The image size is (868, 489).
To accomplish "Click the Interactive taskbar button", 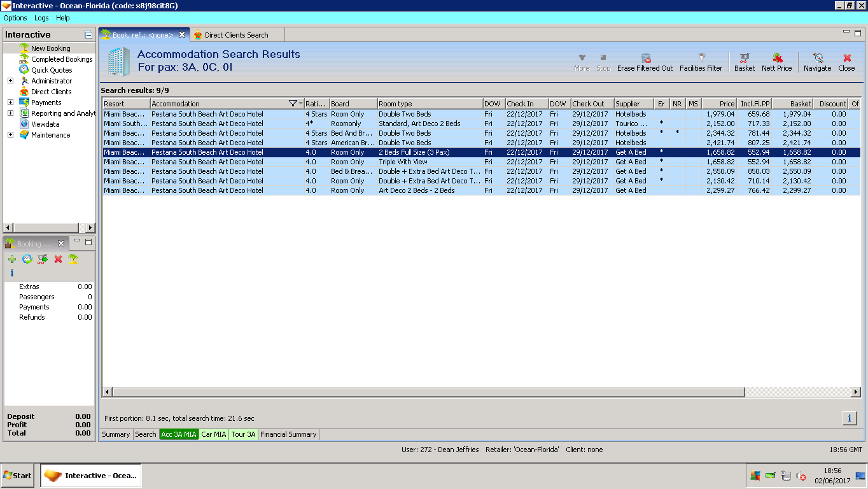I will click(91, 476).
